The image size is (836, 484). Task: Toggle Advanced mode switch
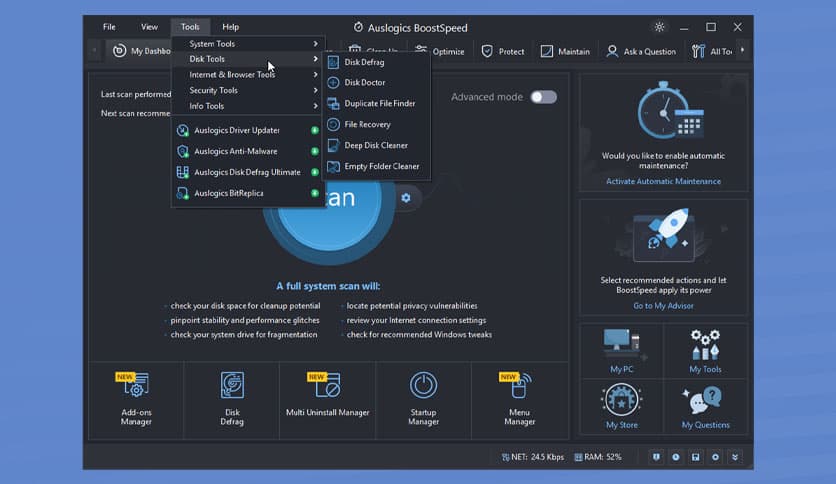(543, 97)
